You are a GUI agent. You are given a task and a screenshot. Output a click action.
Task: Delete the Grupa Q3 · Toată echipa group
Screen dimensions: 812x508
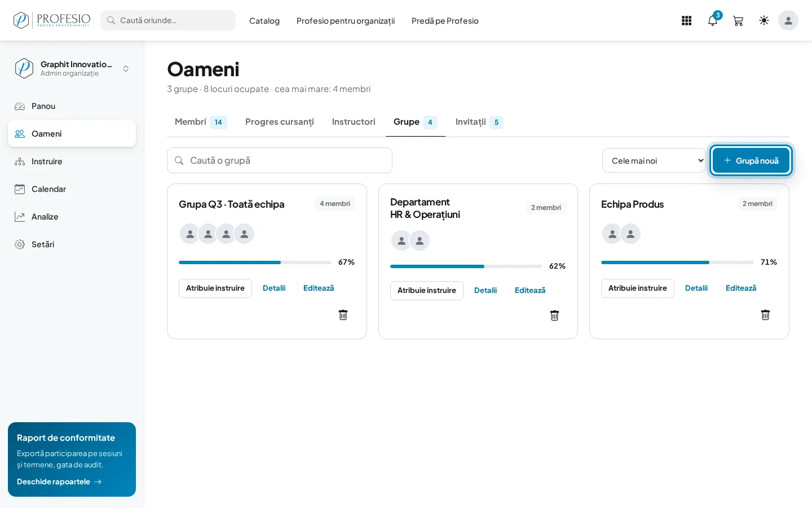point(343,315)
